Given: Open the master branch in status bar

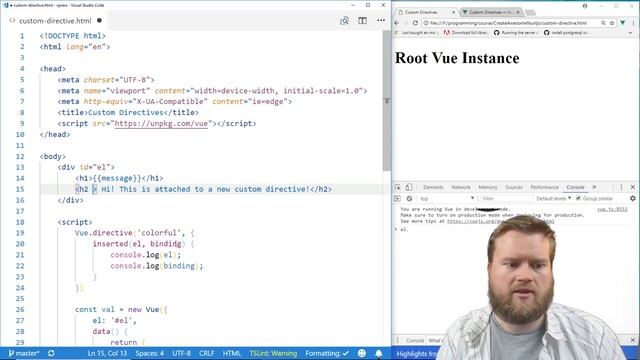Looking at the screenshot, I should click(x=24, y=353).
